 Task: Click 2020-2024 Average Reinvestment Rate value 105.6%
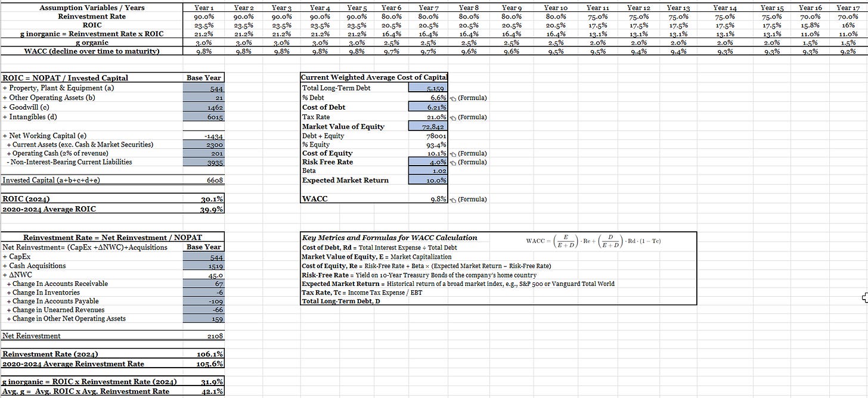point(204,364)
